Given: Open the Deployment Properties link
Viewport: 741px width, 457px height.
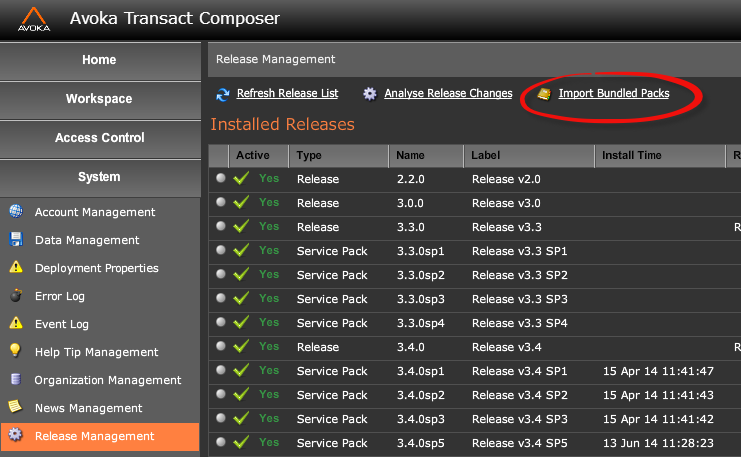Looking at the screenshot, I should [x=96, y=268].
